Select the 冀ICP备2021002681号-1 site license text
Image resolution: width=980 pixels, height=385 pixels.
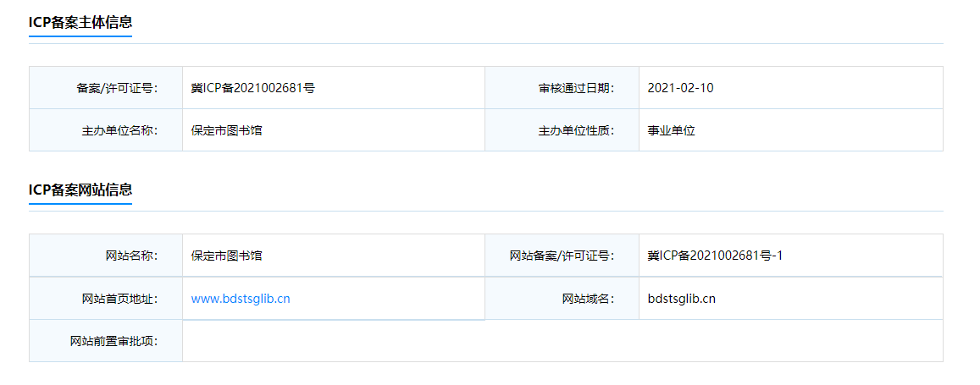tap(715, 256)
